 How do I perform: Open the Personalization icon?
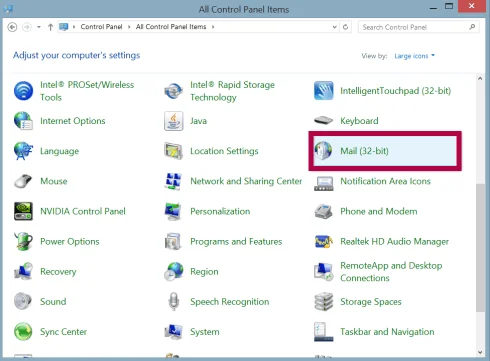(x=173, y=211)
